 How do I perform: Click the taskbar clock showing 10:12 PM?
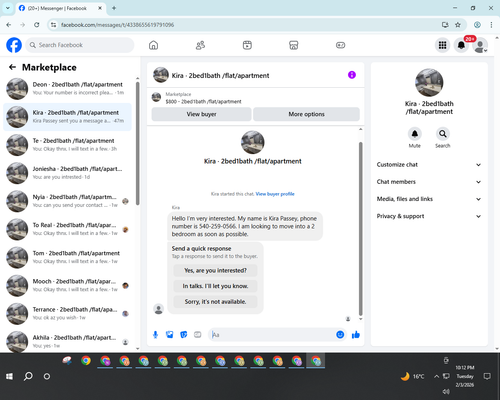click(465, 376)
